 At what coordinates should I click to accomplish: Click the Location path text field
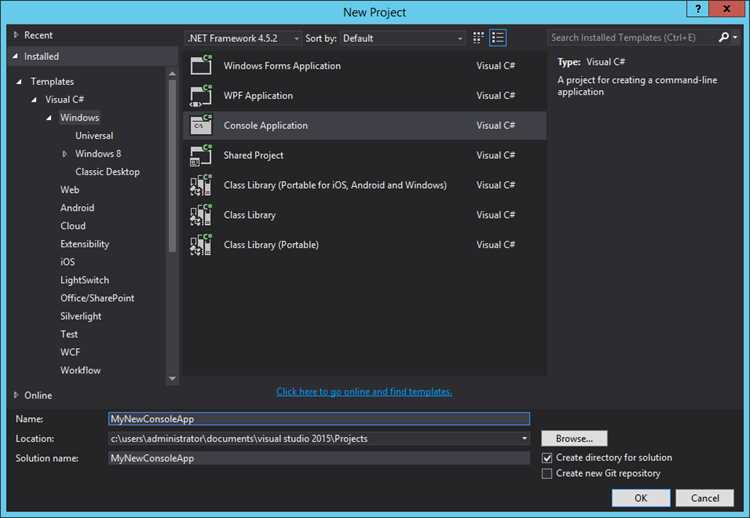[x=313, y=439]
